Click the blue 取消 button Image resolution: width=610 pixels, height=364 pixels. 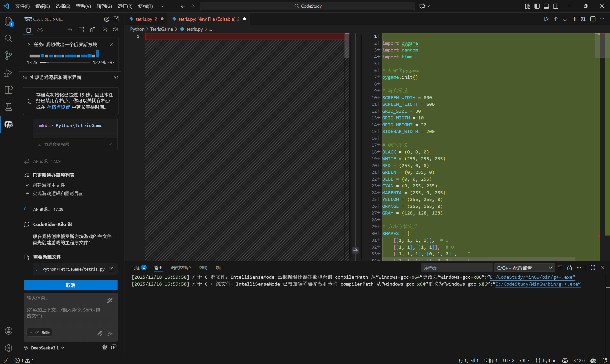pyautogui.click(x=71, y=285)
